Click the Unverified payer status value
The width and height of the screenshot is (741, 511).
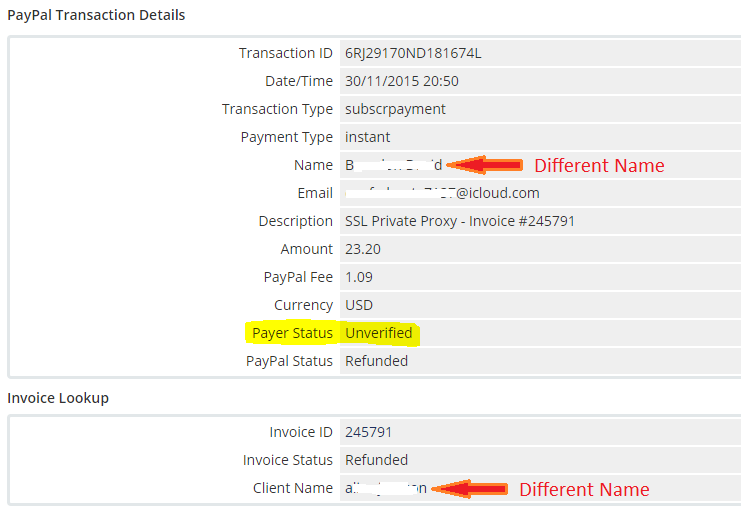click(x=379, y=333)
